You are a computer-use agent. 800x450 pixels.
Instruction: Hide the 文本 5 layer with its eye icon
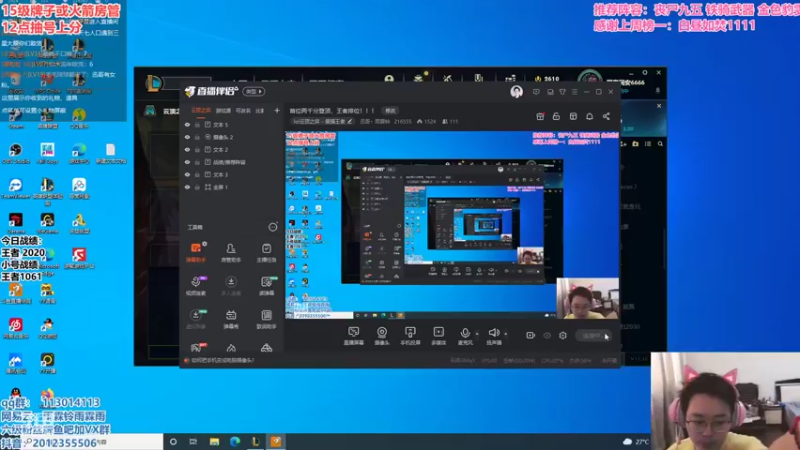[x=187, y=124]
